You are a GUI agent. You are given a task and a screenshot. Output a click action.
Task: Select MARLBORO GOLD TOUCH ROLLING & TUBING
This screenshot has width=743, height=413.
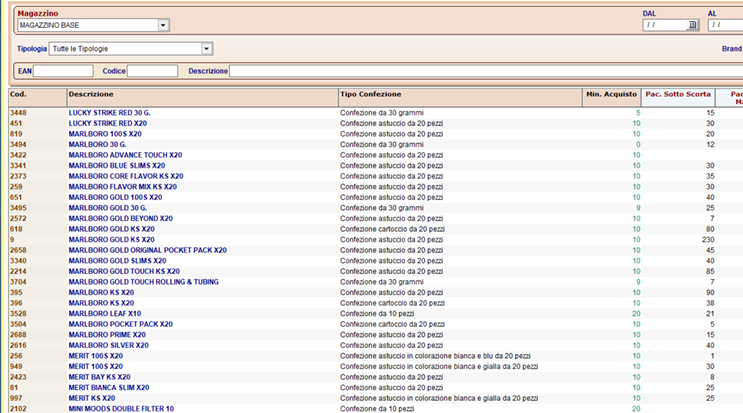[x=376, y=282]
